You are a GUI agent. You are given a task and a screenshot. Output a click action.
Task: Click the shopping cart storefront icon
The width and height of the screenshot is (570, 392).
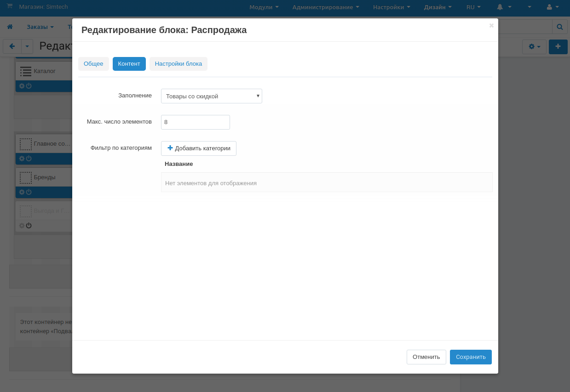coord(10,6)
